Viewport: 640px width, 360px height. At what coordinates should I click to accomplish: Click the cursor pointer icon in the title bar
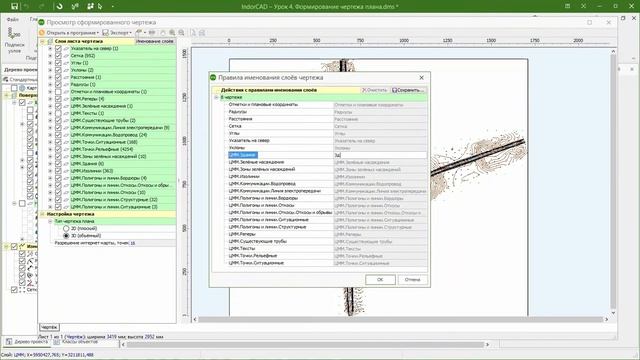click(100, 6)
